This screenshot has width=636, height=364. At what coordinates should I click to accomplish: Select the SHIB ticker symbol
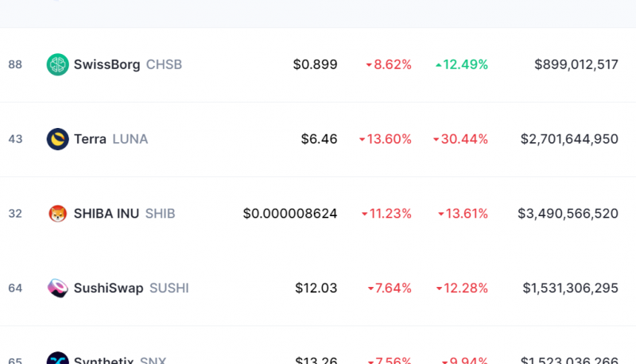pyautogui.click(x=161, y=214)
